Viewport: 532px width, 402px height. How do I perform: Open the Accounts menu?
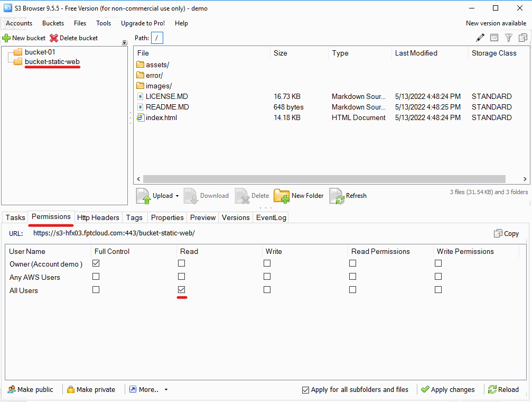tap(19, 23)
